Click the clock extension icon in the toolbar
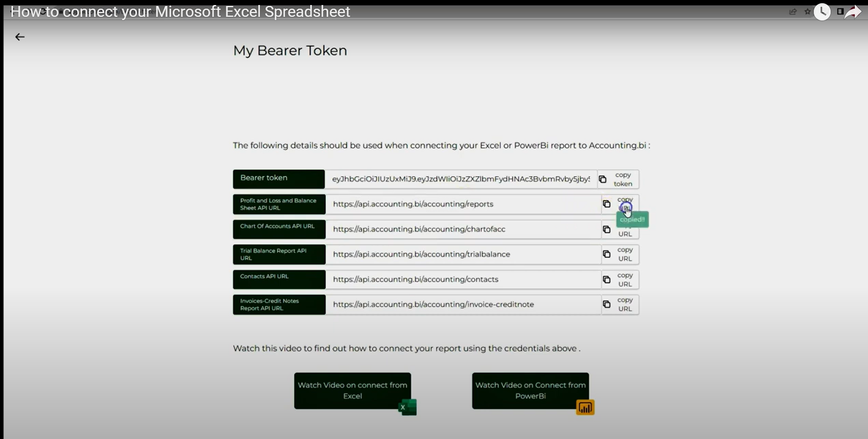The width and height of the screenshot is (868, 439). click(822, 12)
